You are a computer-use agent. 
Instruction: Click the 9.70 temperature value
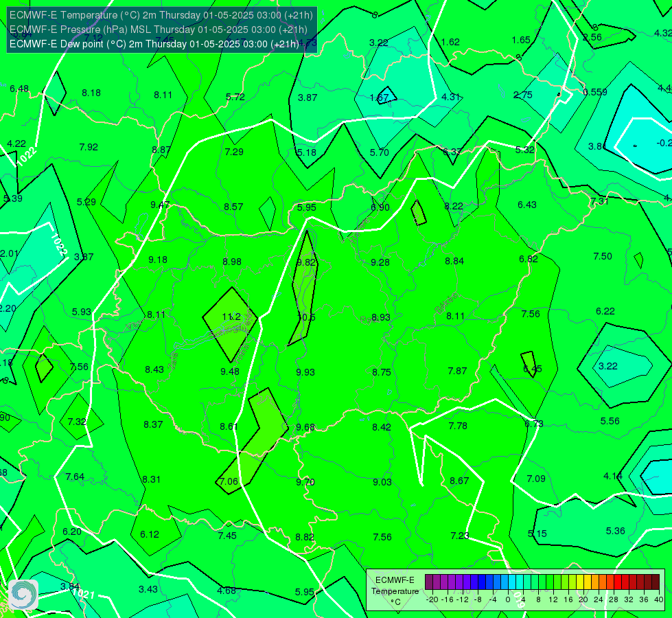click(305, 482)
